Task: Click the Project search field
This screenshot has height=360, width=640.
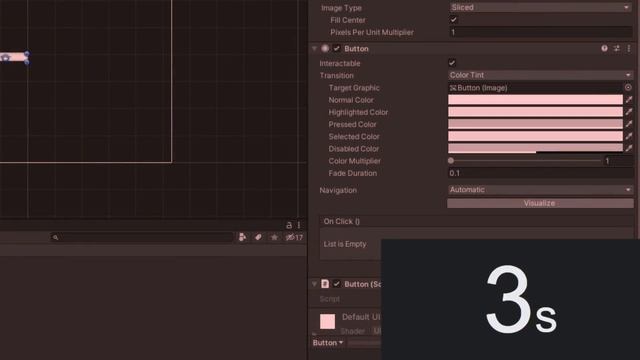Action: click(x=142, y=237)
